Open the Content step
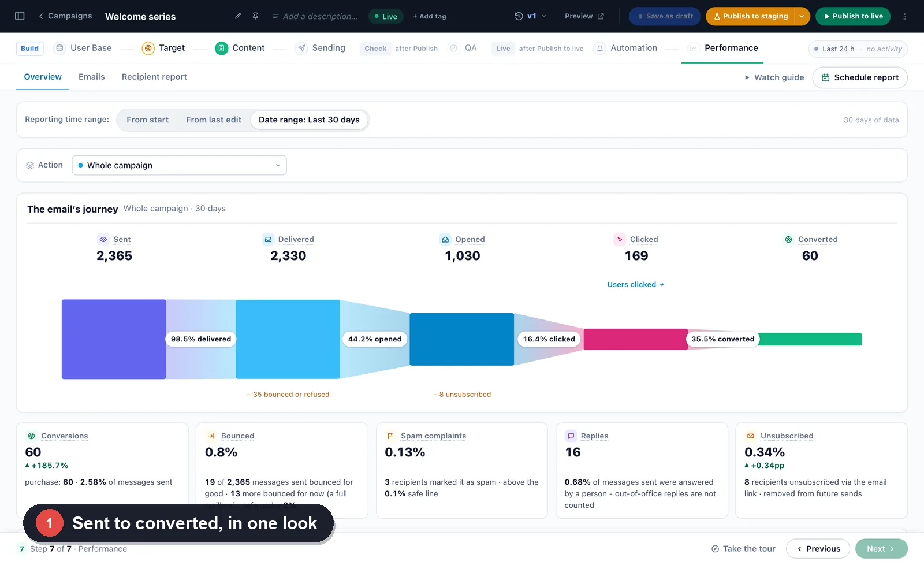Viewport: 924px width, 565px height. tap(240, 48)
